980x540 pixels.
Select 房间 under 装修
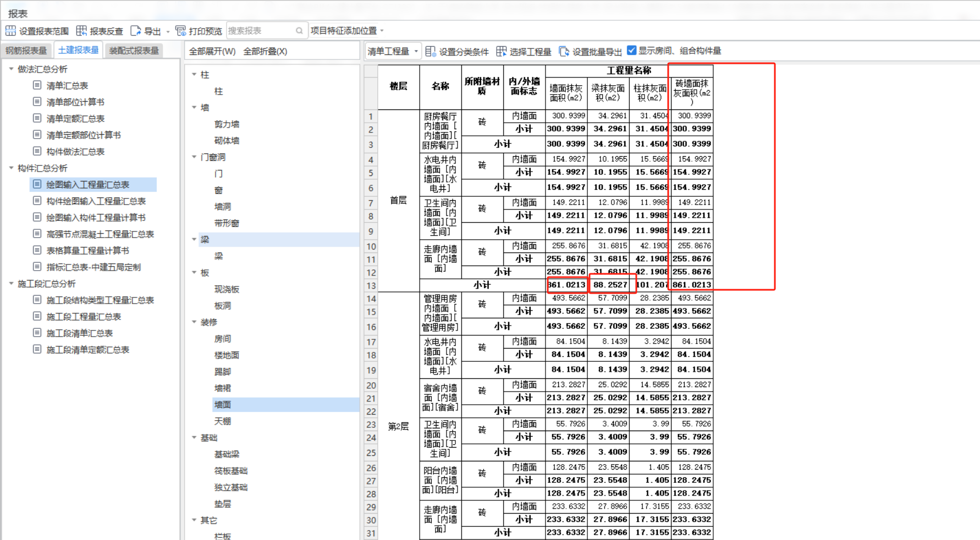223,339
